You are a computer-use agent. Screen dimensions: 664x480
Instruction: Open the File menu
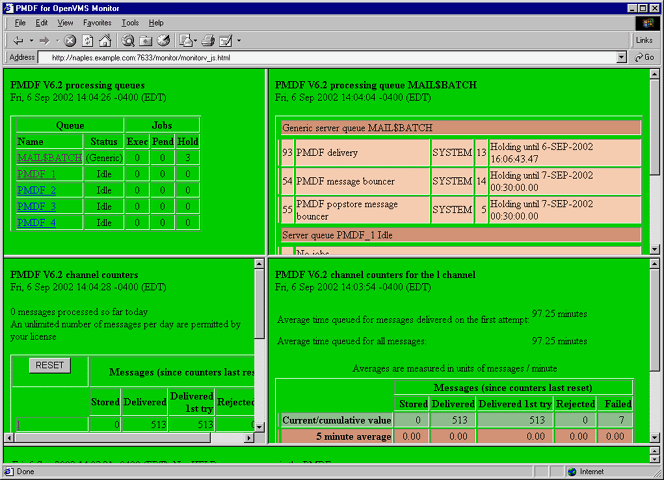point(20,23)
